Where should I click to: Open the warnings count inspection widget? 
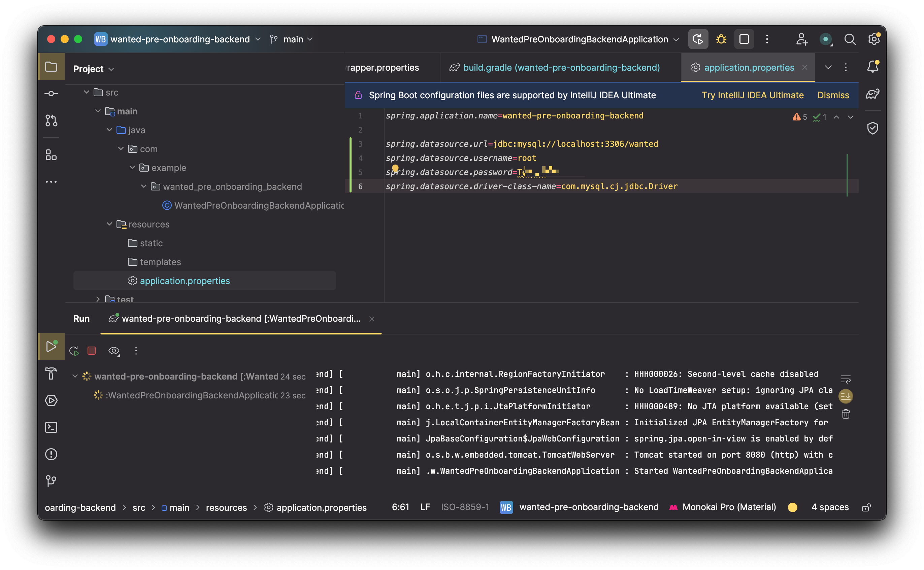[800, 117]
